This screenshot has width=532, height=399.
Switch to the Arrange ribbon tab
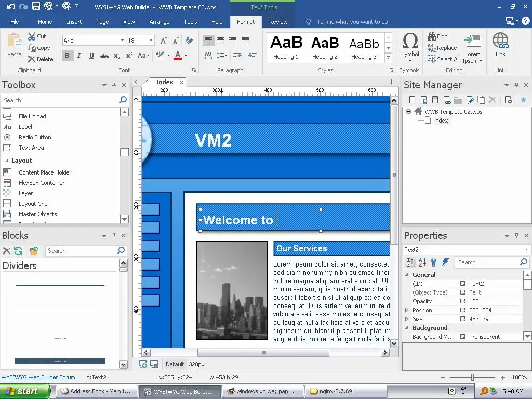pos(159,22)
